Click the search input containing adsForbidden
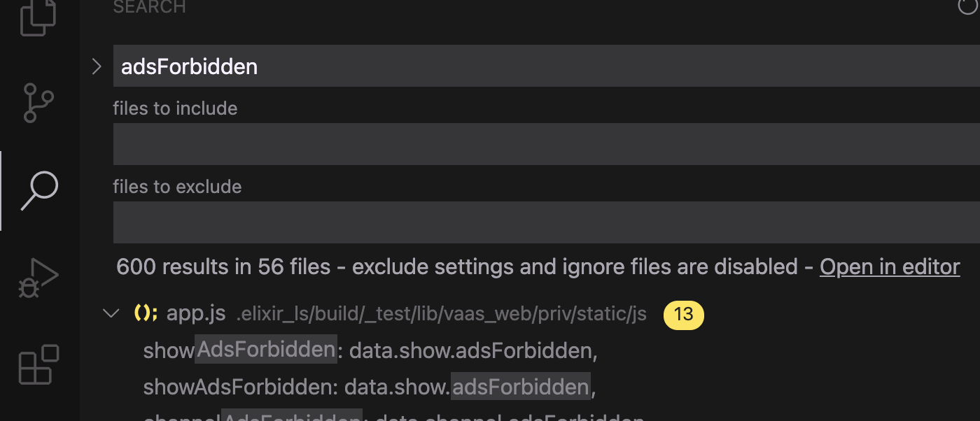 point(350,66)
